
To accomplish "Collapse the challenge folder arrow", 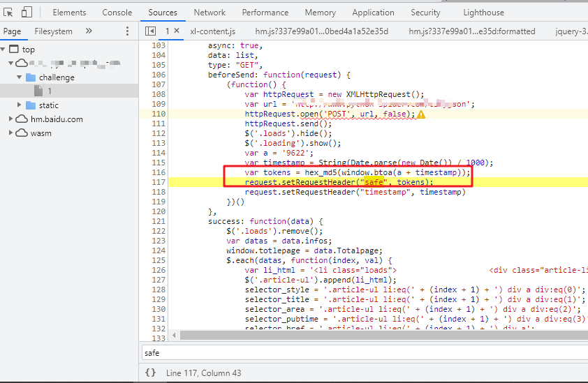I will [x=19, y=77].
